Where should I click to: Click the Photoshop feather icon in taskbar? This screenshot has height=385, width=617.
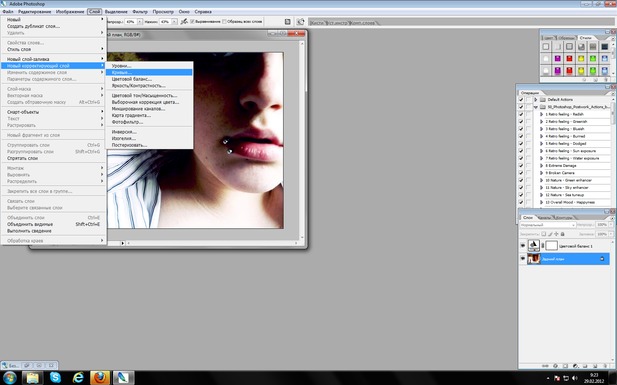[x=123, y=378]
